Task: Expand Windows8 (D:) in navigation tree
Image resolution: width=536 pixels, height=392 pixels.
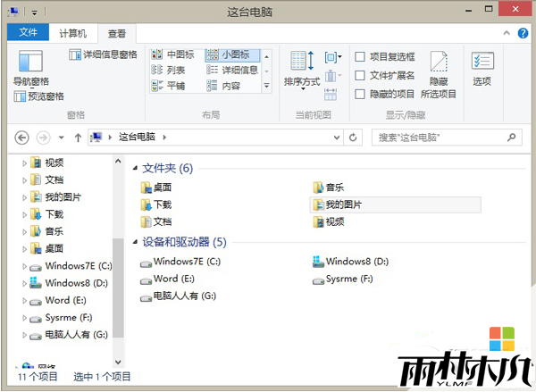Action: (24, 283)
